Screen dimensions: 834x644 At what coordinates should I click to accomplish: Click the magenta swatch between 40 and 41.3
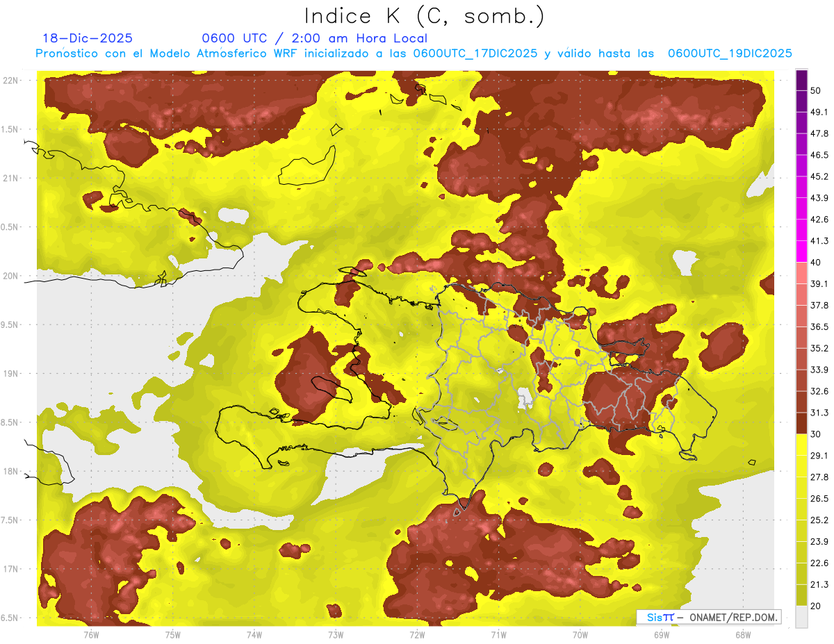802,251
